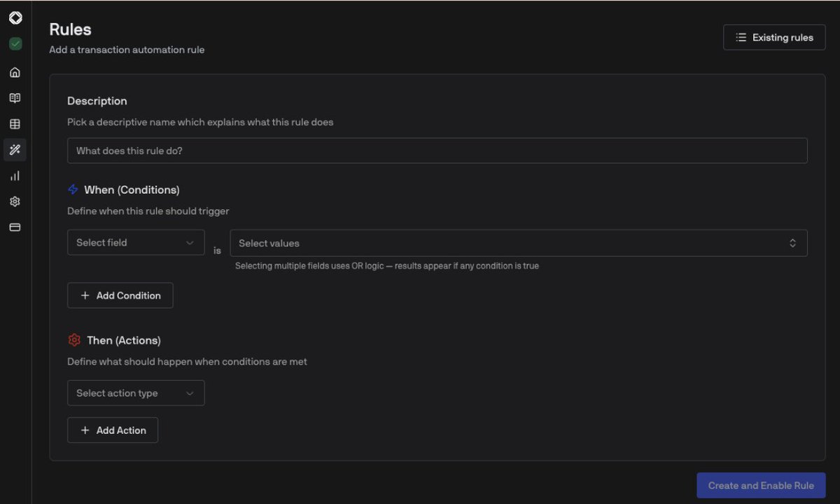Click the lightning bolt Conditions icon
This screenshot has width=840, height=504.
coord(73,190)
